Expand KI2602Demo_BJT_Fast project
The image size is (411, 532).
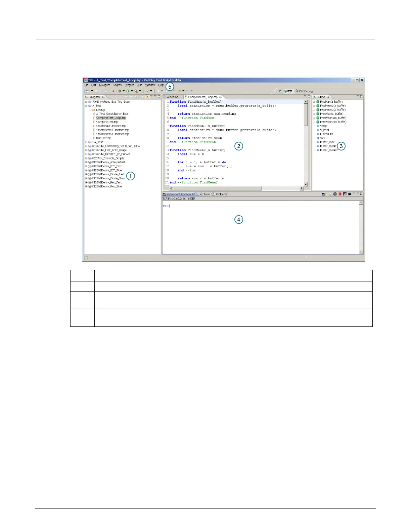[x=86, y=166]
